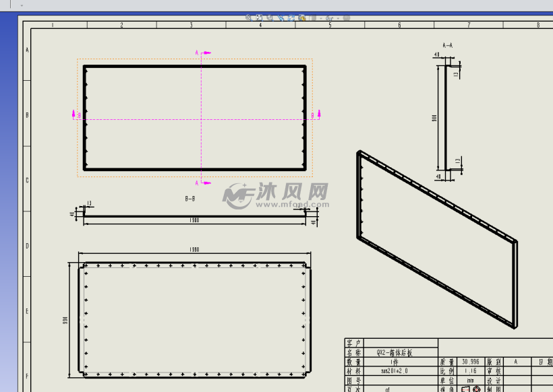The image size is (553, 392).
Task: Click the 1900 dimension above bottom view
Action: tap(194, 250)
